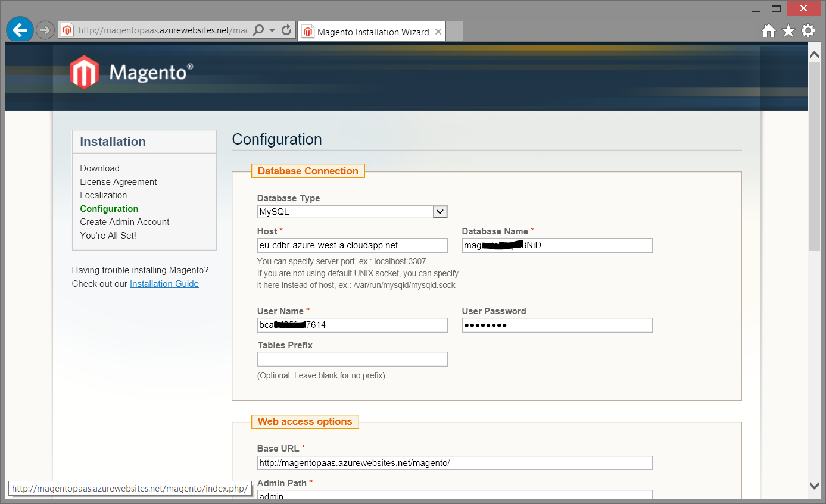Screen dimensions: 826x504
Task: Click the scrollbar up arrow
Action: (814, 54)
